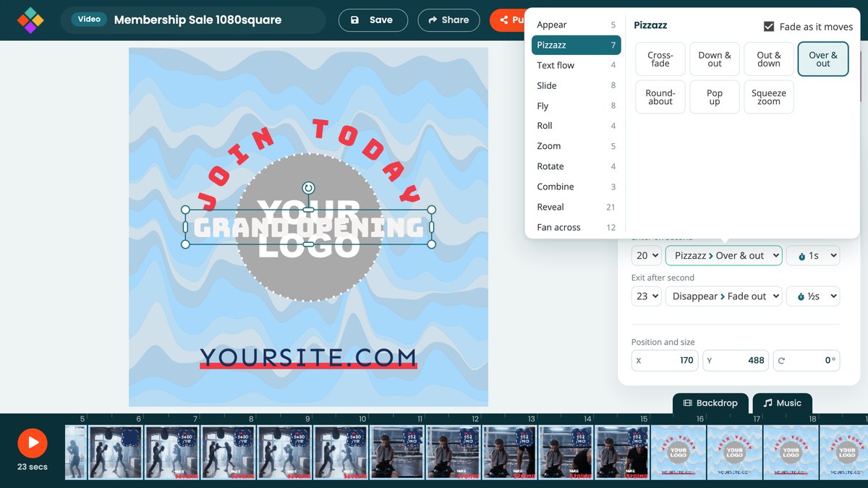Open the Rotate animation category
The image size is (868, 488).
576,166
